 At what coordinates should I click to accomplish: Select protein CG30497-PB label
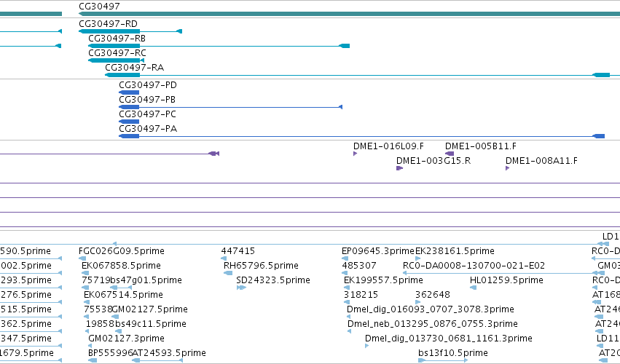(147, 100)
